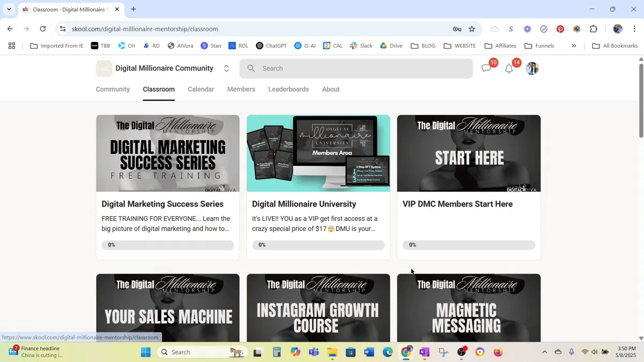Go to the Members tab

tap(241, 89)
